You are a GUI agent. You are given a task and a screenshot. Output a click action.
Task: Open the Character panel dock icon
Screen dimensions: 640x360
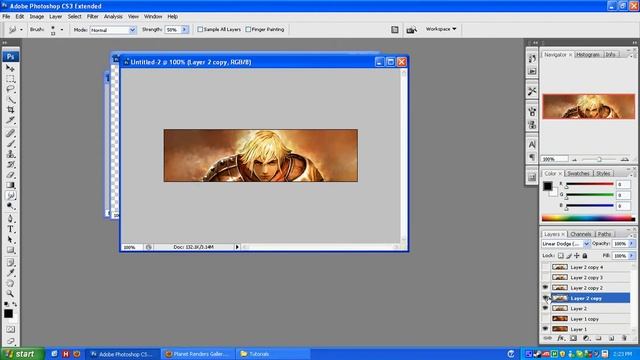[x=532, y=144]
